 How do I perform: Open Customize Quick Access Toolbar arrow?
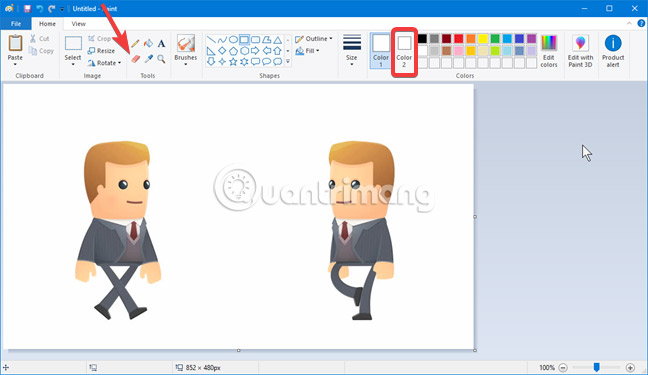pyautogui.click(x=62, y=9)
